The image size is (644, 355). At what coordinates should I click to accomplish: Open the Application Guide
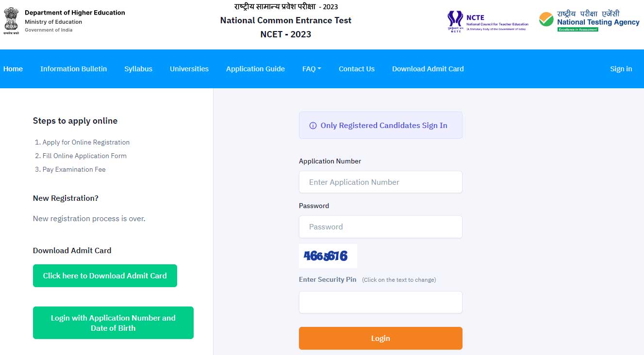pos(255,69)
